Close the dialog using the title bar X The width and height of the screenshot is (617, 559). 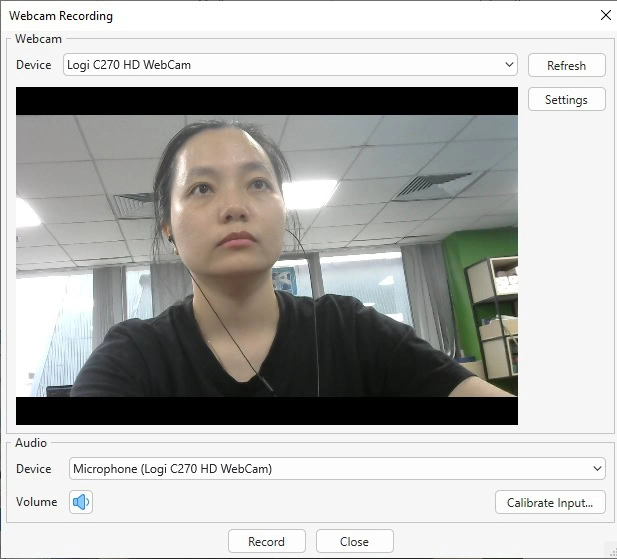click(603, 16)
